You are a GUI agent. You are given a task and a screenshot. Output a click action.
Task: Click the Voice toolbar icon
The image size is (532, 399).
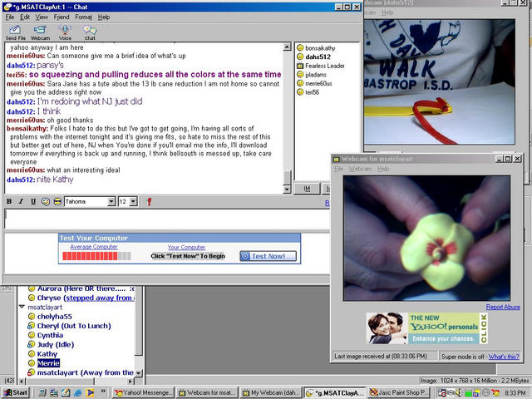click(65, 32)
